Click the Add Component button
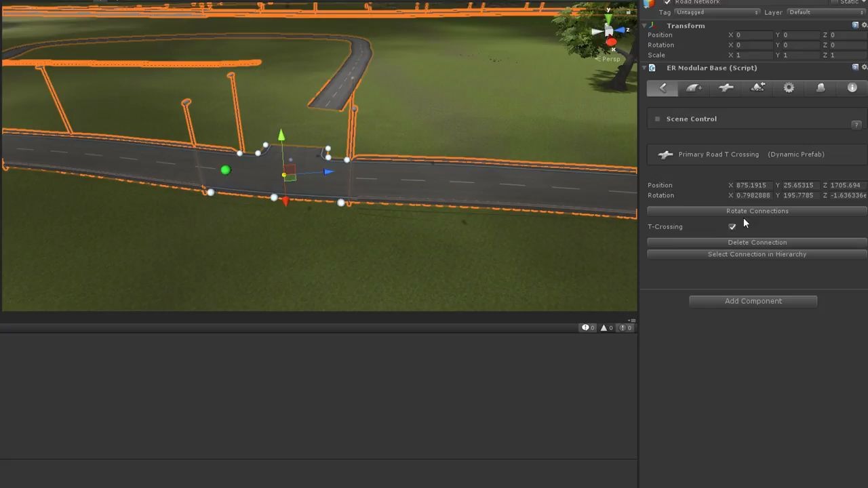The width and height of the screenshot is (868, 488). click(753, 301)
